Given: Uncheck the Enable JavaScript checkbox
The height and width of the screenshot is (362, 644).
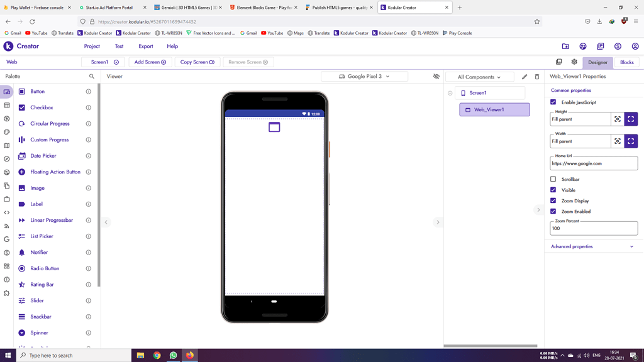Looking at the screenshot, I should pos(554,102).
